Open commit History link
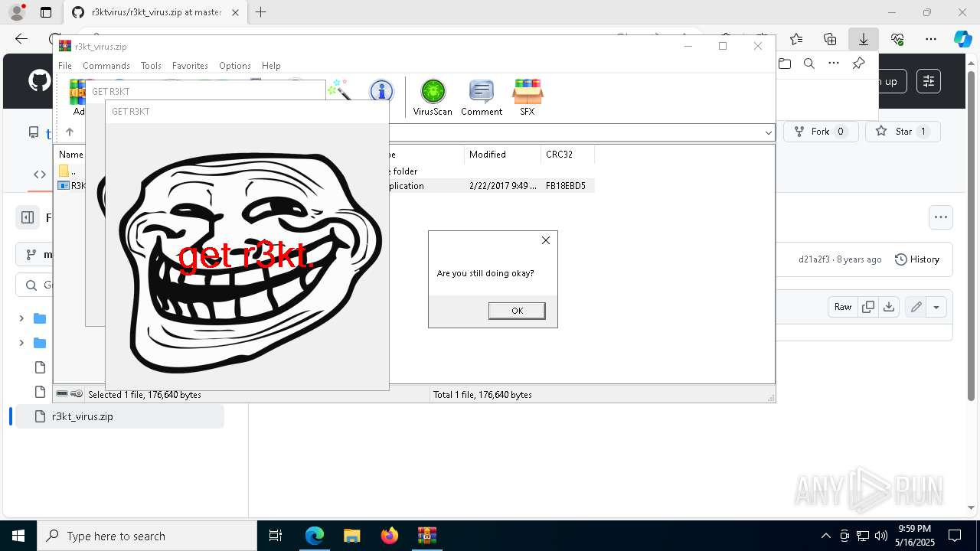Viewport: 980px width, 551px height. tap(917, 259)
